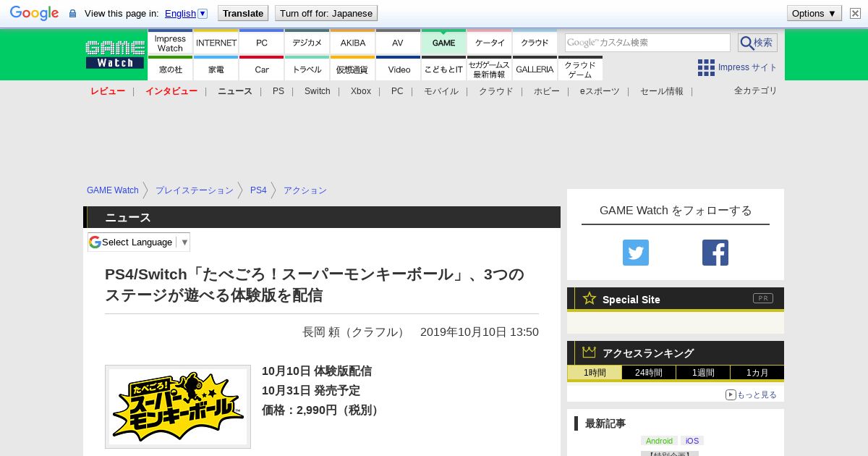Image resolution: width=868 pixels, height=456 pixels.
Task: Click the star icon beside Special Site
Action: click(x=590, y=298)
